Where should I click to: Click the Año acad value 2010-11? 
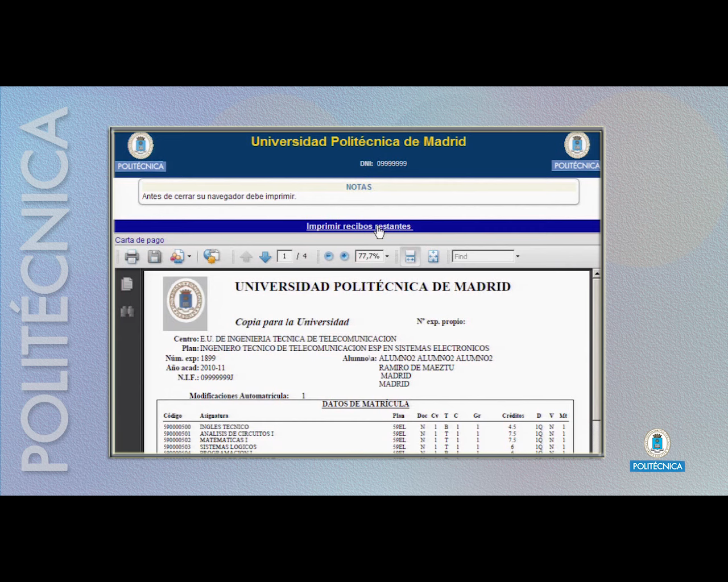(x=213, y=368)
